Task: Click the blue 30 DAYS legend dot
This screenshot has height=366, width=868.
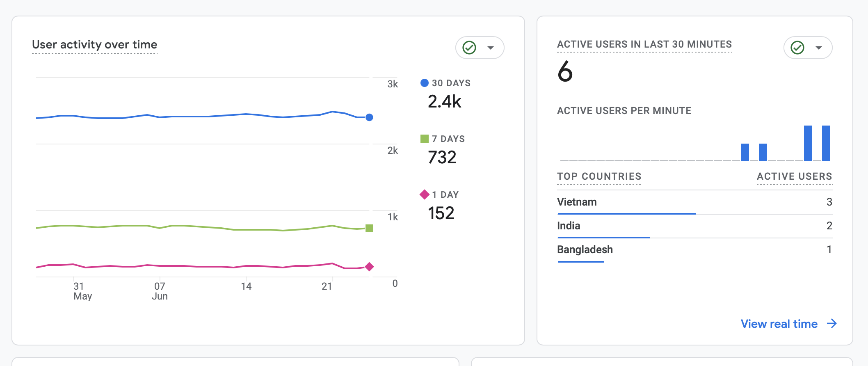Action: click(x=425, y=83)
